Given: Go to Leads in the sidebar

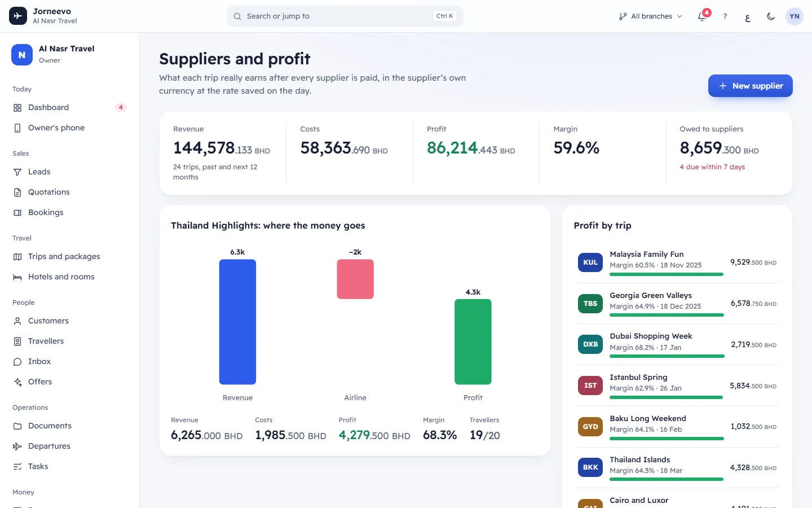Looking at the screenshot, I should tap(69, 172).
